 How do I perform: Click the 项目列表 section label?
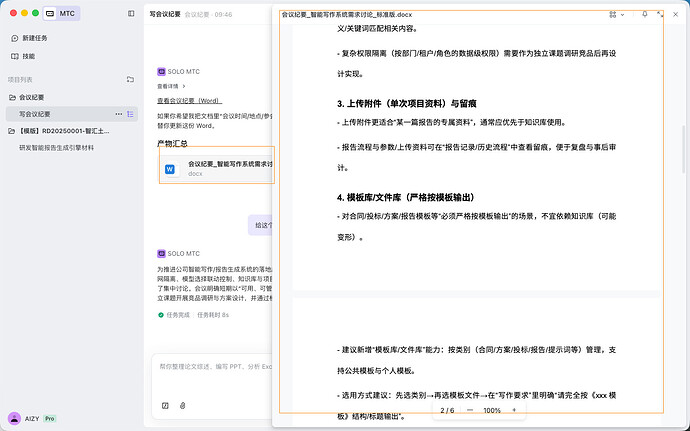click(x=20, y=80)
